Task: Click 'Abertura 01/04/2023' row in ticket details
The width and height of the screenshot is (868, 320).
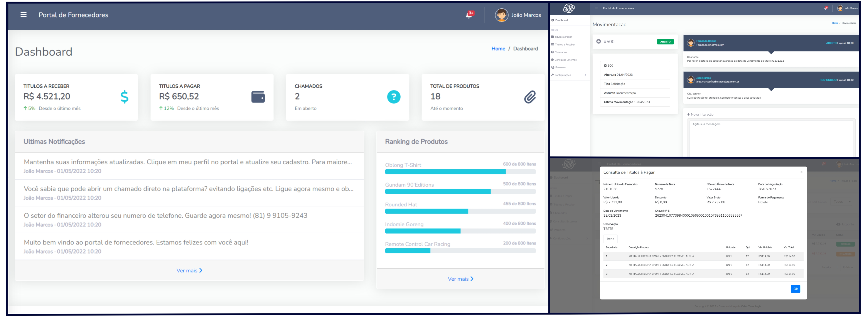Action: (x=635, y=74)
